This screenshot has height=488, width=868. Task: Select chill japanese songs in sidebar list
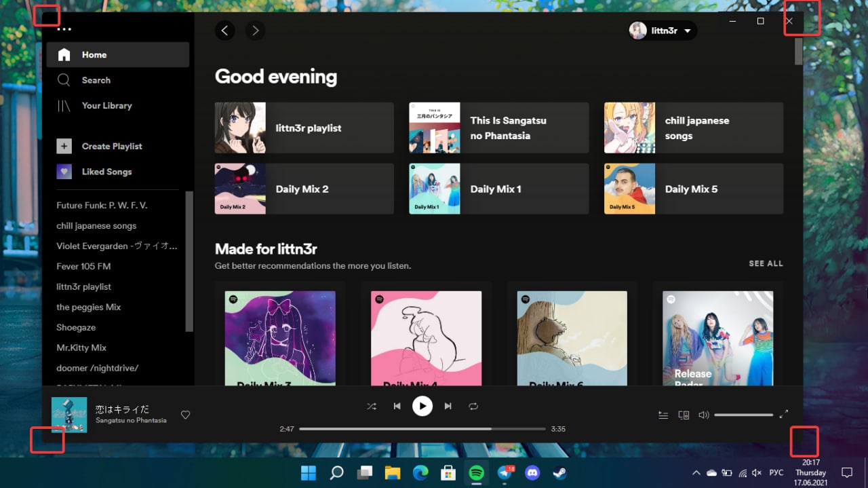pos(96,225)
